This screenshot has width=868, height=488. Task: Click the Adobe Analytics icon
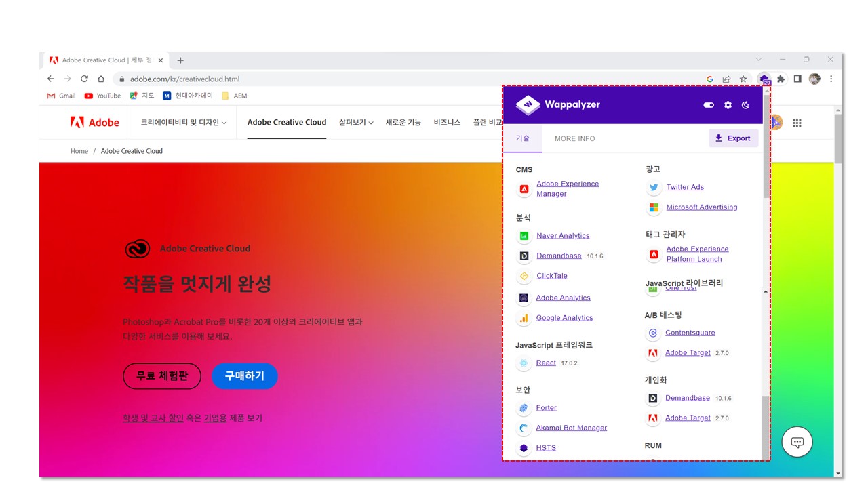pyautogui.click(x=524, y=298)
